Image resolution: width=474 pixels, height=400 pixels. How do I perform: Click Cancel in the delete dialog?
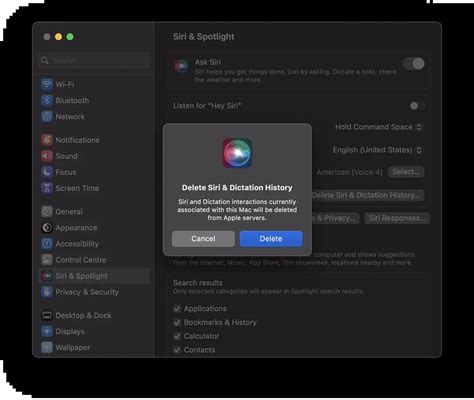(203, 239)
